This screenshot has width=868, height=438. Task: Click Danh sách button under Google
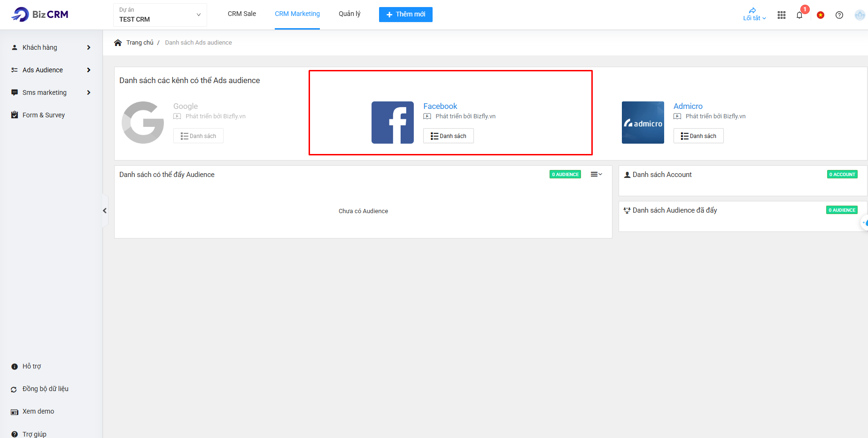click(x=198, y=136)
